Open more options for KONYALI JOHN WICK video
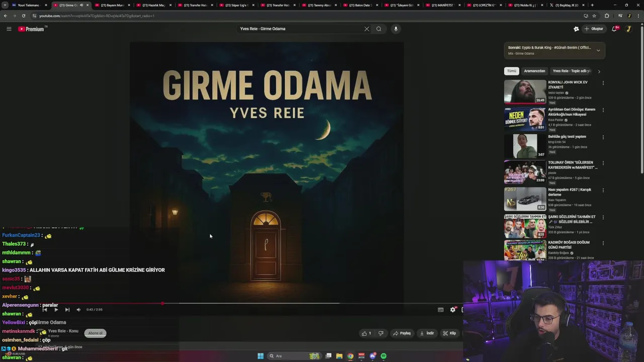 click(603, 83)
